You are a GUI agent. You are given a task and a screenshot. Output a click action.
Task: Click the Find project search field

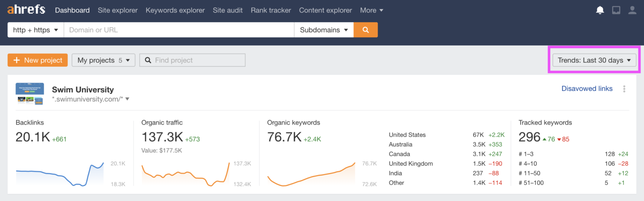[193, 60]
